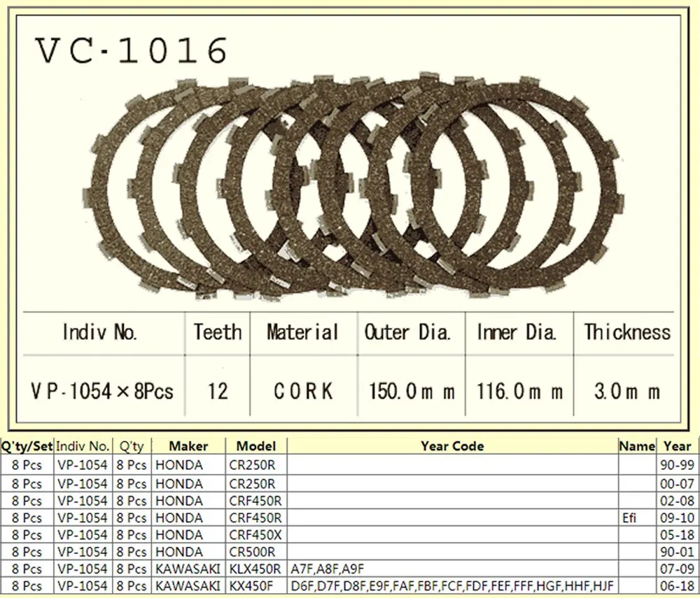Click the 'Year' column header
This screenshot has height=598, width=700.
pyautogui.click(x=677, y=446)
